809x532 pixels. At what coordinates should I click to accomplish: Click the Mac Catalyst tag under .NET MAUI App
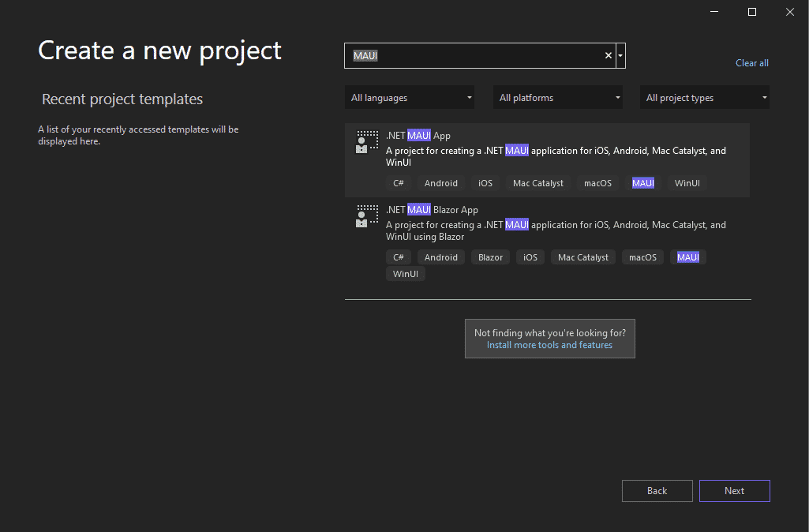[x=538, y=183]
